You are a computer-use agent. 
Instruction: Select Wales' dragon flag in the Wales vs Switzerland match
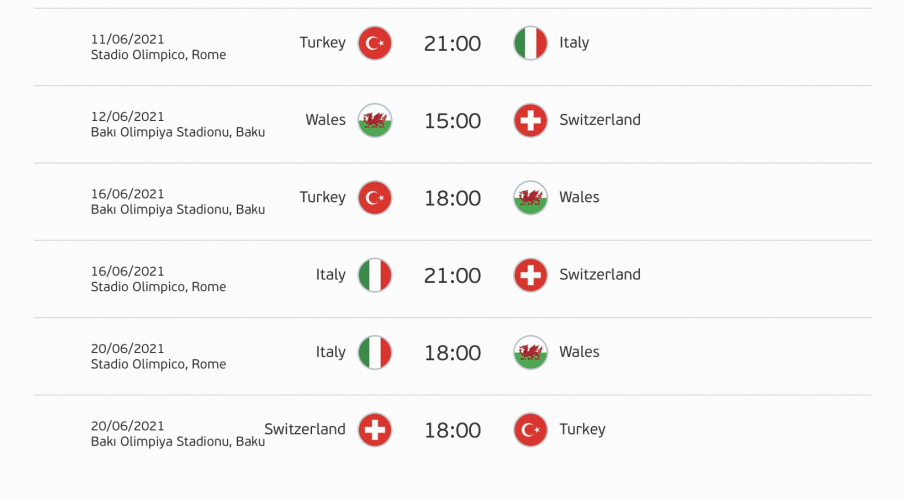point(375,120)
